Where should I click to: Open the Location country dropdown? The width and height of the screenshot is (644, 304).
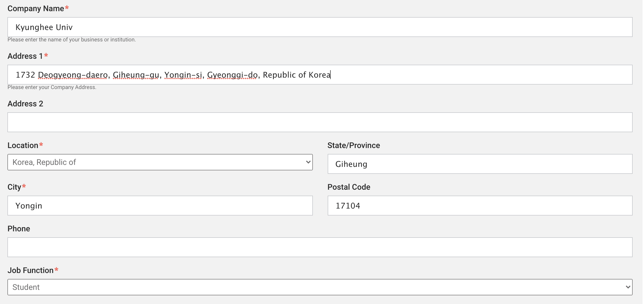160,162
